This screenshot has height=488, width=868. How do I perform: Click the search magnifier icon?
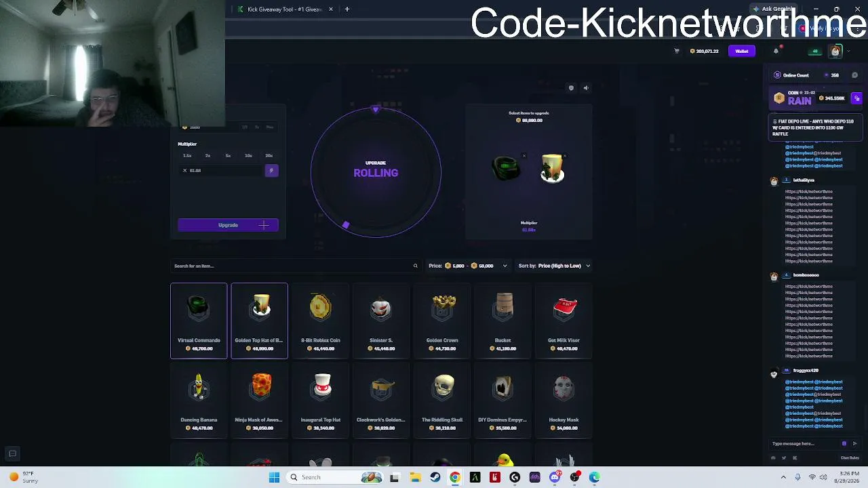point(415,266)
